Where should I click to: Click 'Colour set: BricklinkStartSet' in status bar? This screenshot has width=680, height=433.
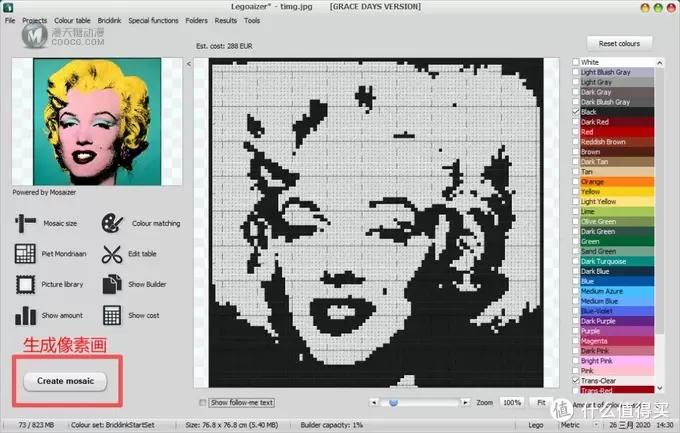(112, 425)
